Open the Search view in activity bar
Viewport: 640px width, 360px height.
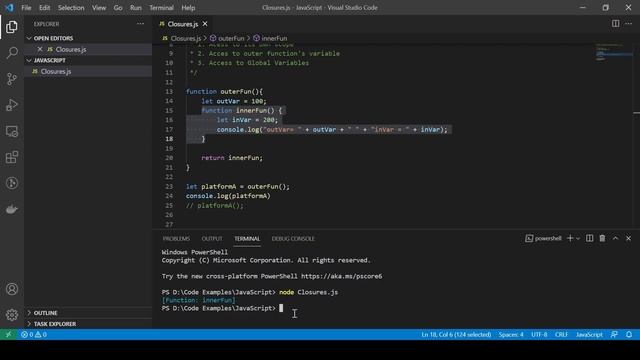pyautogui.click(x=12, y=53)
